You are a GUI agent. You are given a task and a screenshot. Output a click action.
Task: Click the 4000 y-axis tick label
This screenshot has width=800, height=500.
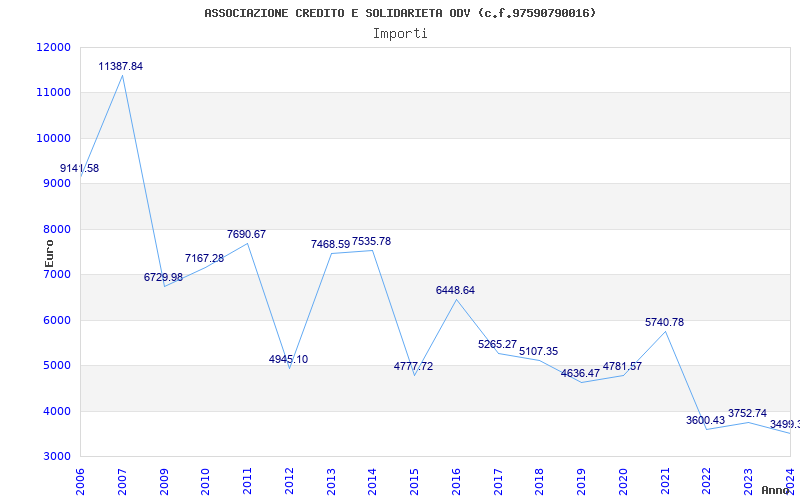[x=57, y=411]
